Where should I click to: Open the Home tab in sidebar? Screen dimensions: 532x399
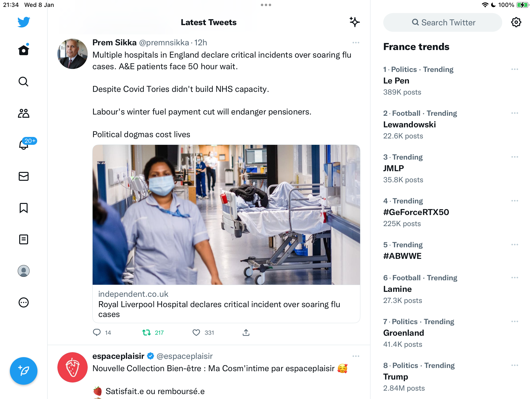(24, 50)
